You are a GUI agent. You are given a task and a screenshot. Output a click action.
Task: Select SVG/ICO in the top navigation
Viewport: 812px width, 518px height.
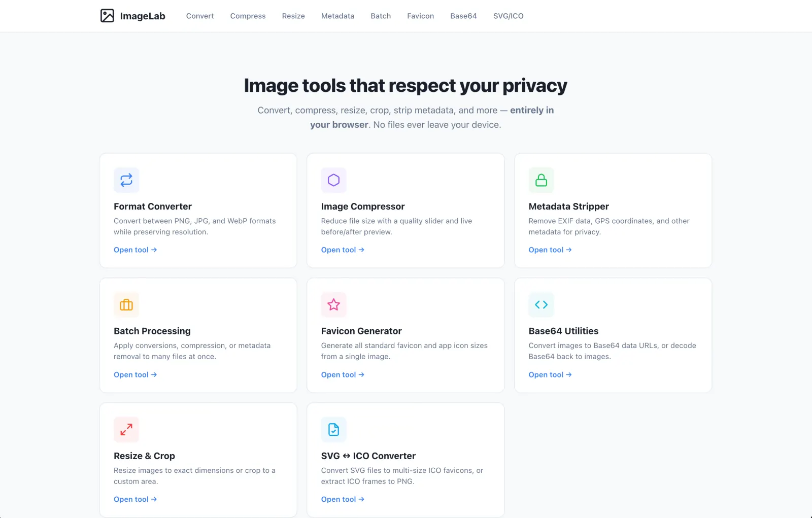[x=508, y=16]
